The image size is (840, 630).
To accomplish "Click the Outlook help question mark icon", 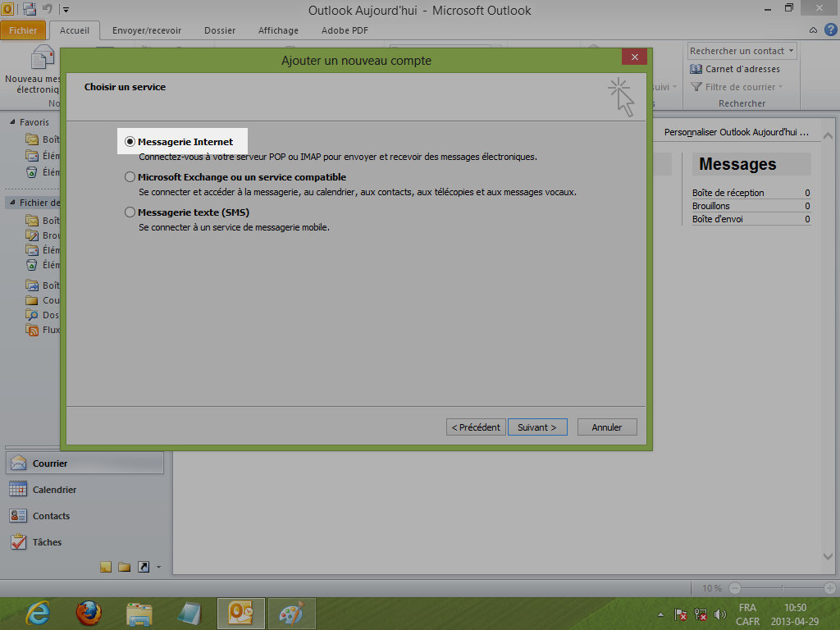I will [830, 30].
